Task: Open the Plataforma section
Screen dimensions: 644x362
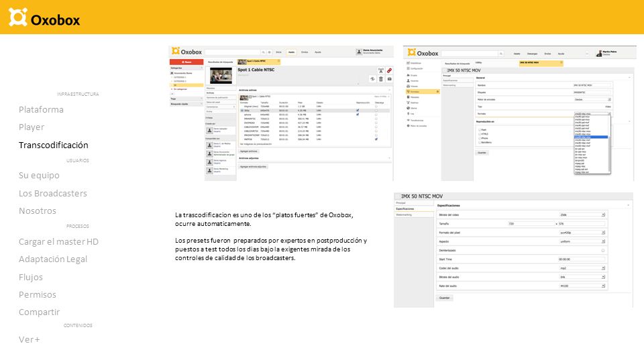Action: coord(41,109)
